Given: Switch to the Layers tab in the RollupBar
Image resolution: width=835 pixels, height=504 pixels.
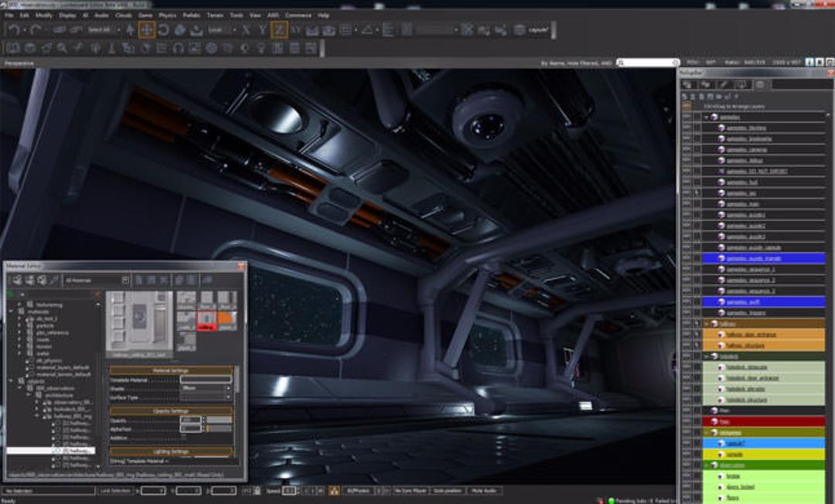Looking at the screenshot, I should [760, 84].
